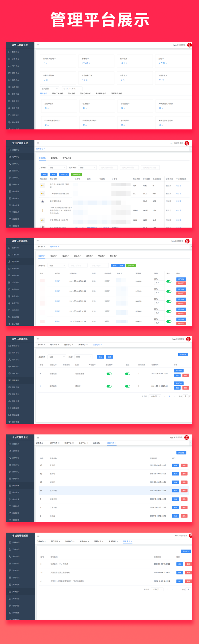Click 美食金句 sidebar icon in the bottom panel
The width and height of the screenshot is (199, 644).
(10, 591)
